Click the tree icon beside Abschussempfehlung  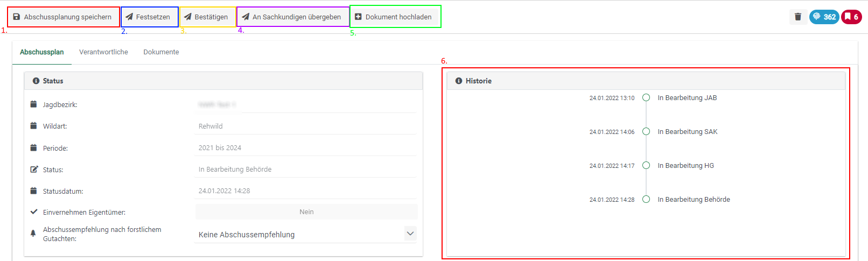coord(33,234)
